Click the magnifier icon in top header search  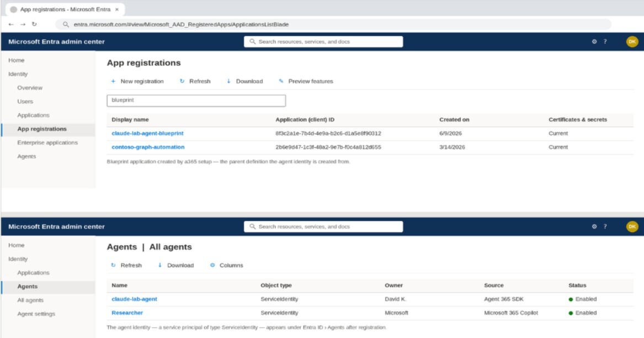coord(253,41)
